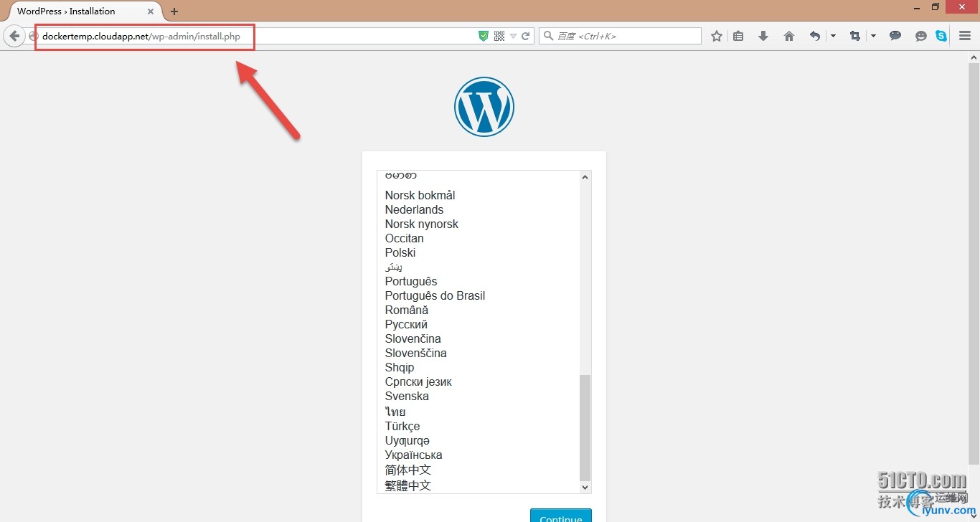Screen dimensions: 980x522
Task: Expand the dropdown next to crop icon
Action: (x=873, y=36)
